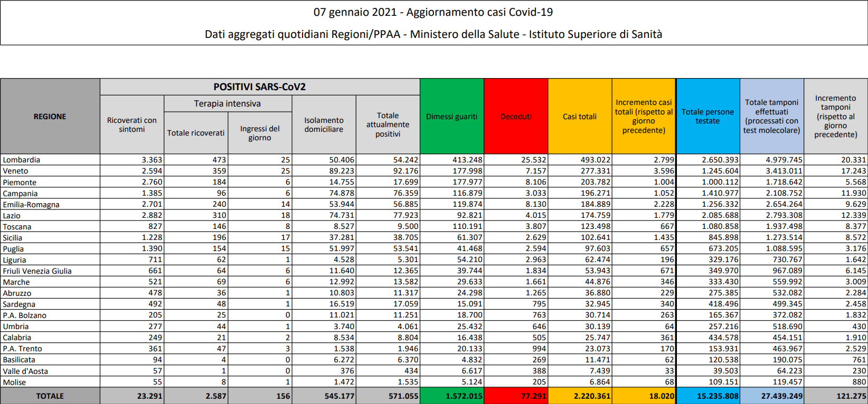
Task: Select the Terapia intensiva subheader
Action: pyautogui.click(x=227, y=104)
